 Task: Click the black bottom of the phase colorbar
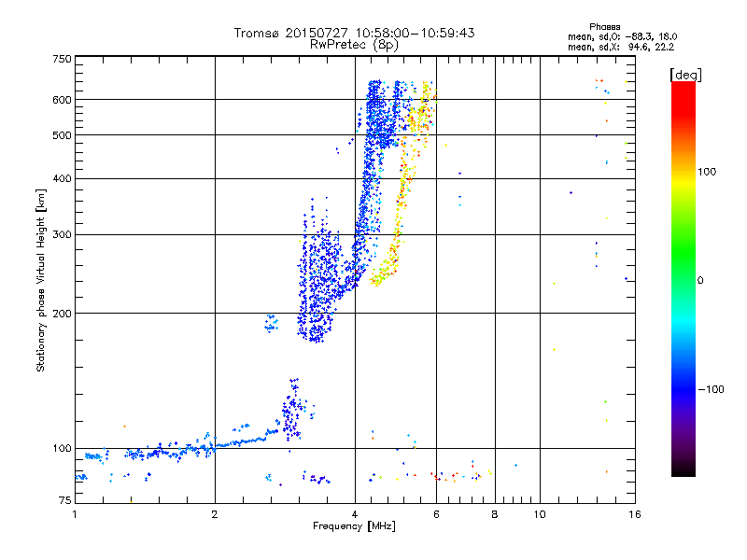point(684,469)
